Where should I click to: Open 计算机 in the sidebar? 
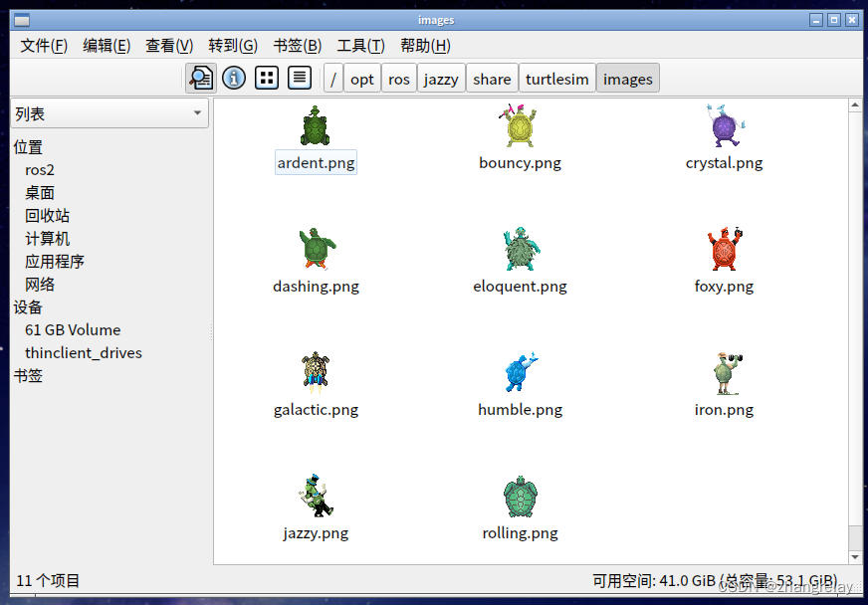48,239
